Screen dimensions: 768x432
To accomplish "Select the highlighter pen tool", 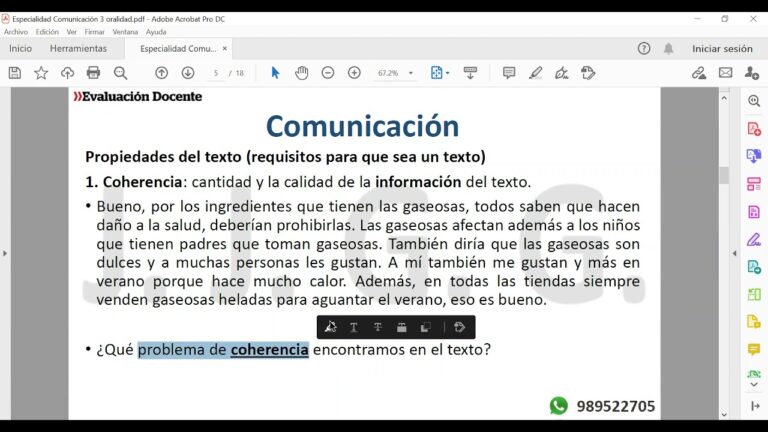I will [535, 73].
